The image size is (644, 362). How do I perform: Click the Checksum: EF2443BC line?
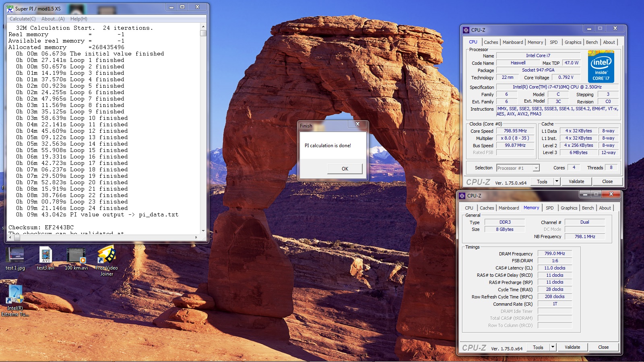coord(41,227)
